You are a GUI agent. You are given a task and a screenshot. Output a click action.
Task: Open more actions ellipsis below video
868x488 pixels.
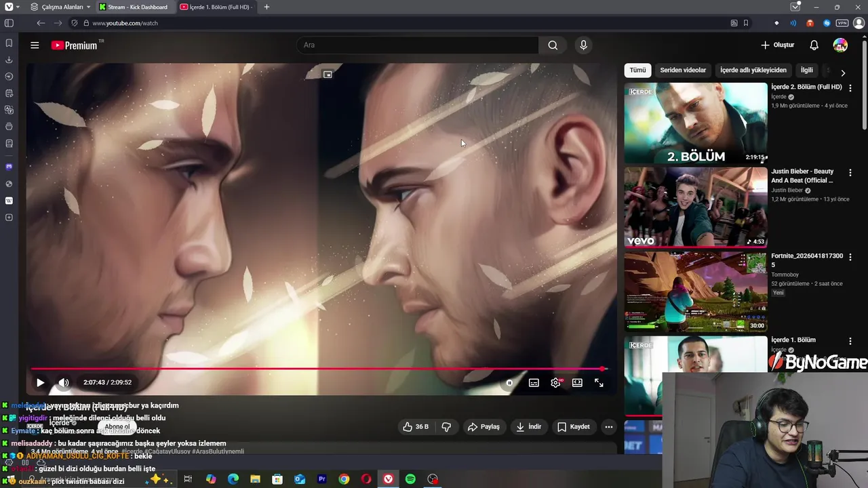[x=609, y=427]
